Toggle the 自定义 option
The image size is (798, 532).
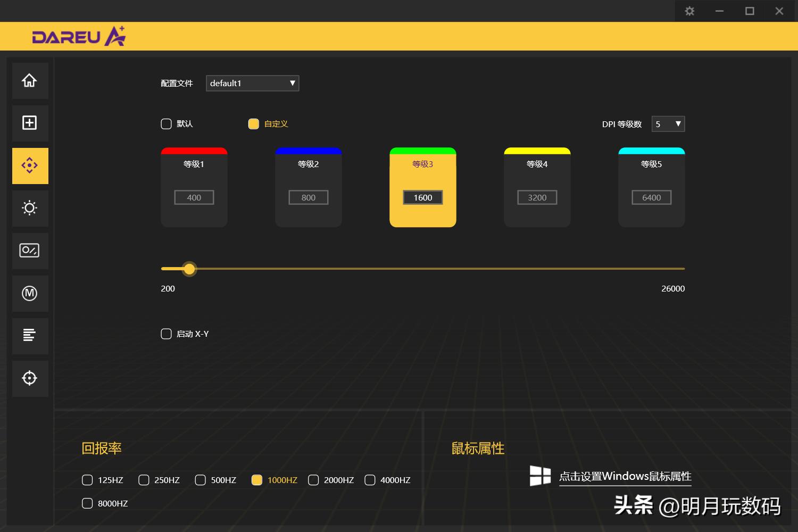pos(254,123)
